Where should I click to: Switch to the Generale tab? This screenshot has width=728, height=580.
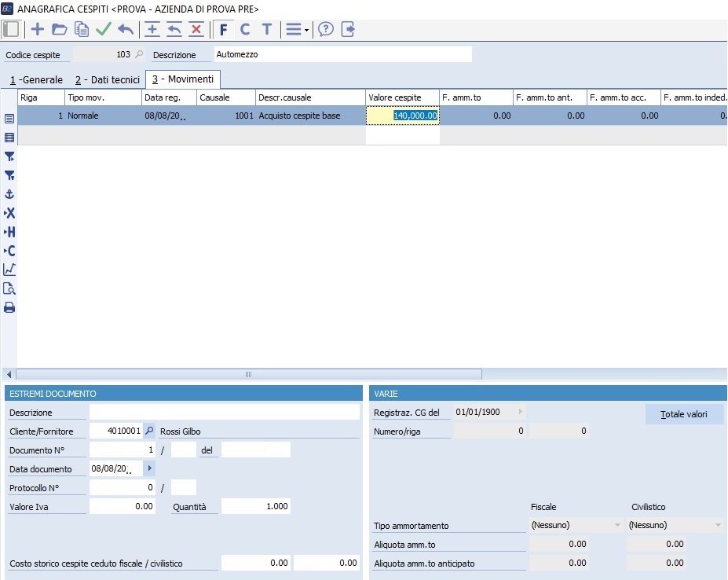click(36, 79)
